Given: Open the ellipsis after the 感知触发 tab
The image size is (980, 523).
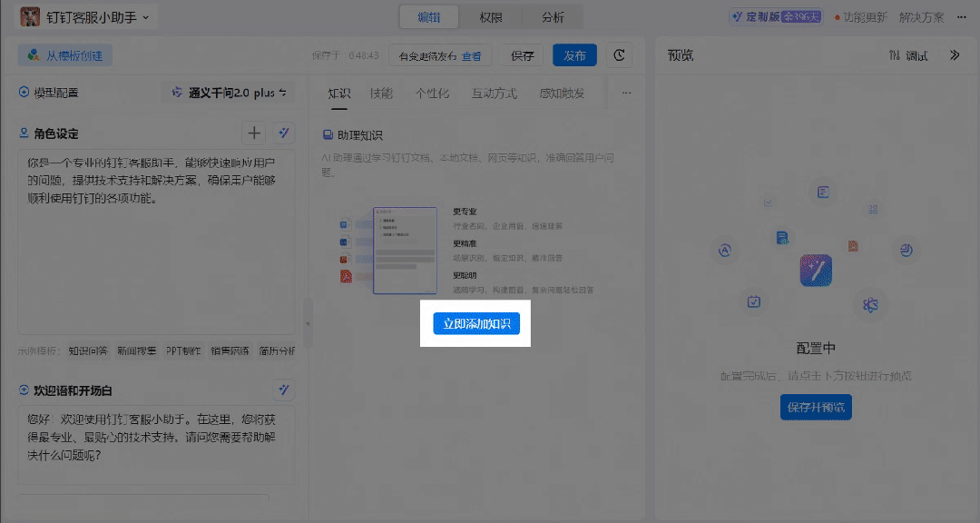Looking at the screenshot, I should tap(626, 94).
